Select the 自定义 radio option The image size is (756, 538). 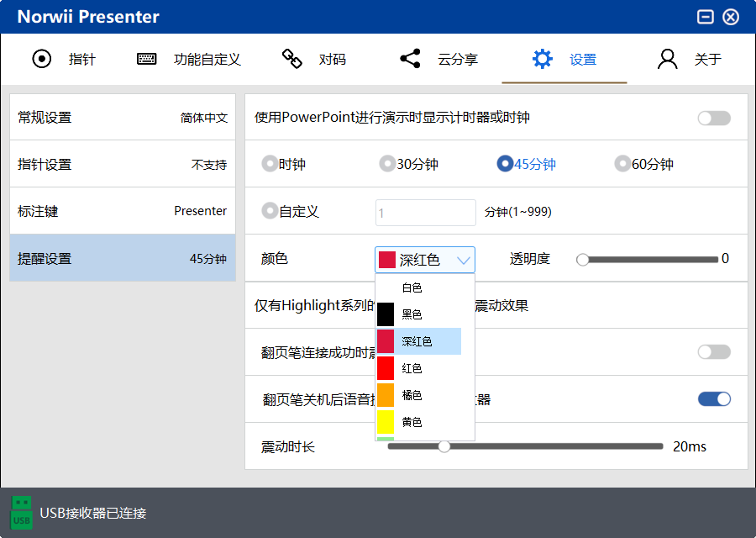point(291,211)
